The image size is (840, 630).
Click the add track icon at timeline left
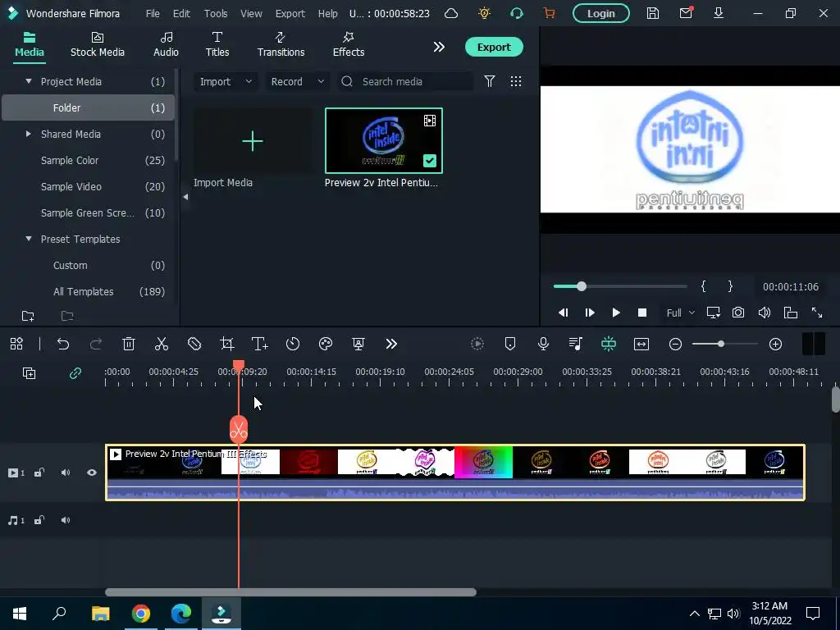pos(29,373)
